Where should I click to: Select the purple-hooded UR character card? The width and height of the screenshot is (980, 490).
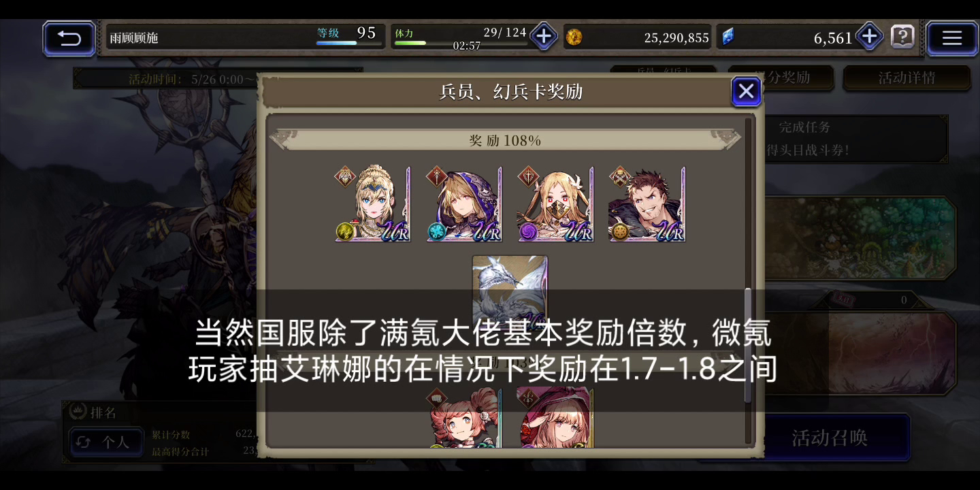[x=464, y=203]
